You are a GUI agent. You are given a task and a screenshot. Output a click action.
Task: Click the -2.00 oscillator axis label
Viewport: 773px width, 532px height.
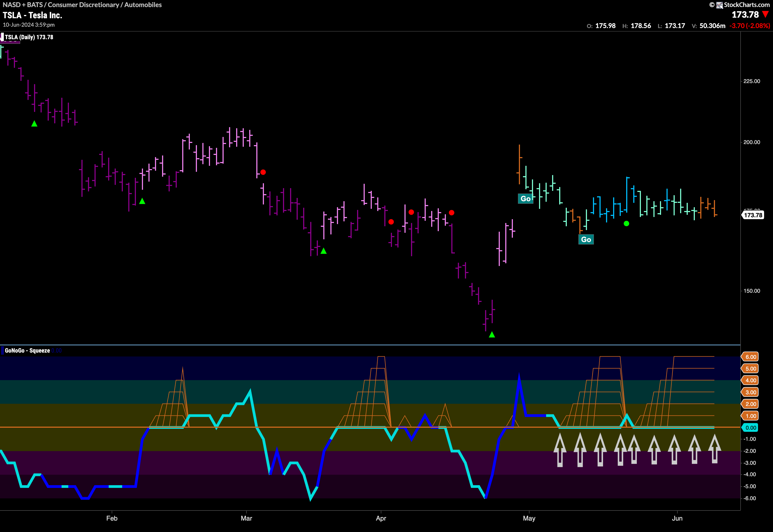click(x=749, y=451)
